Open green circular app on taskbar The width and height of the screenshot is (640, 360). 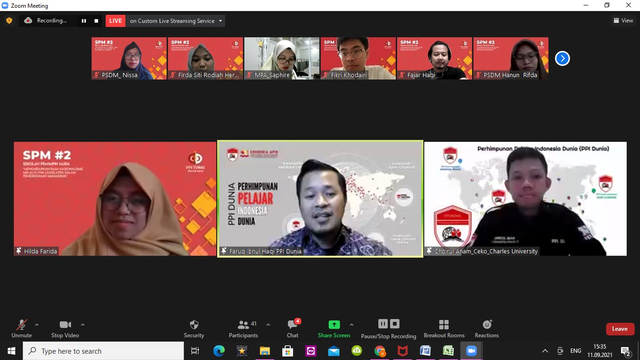(357, 351)
